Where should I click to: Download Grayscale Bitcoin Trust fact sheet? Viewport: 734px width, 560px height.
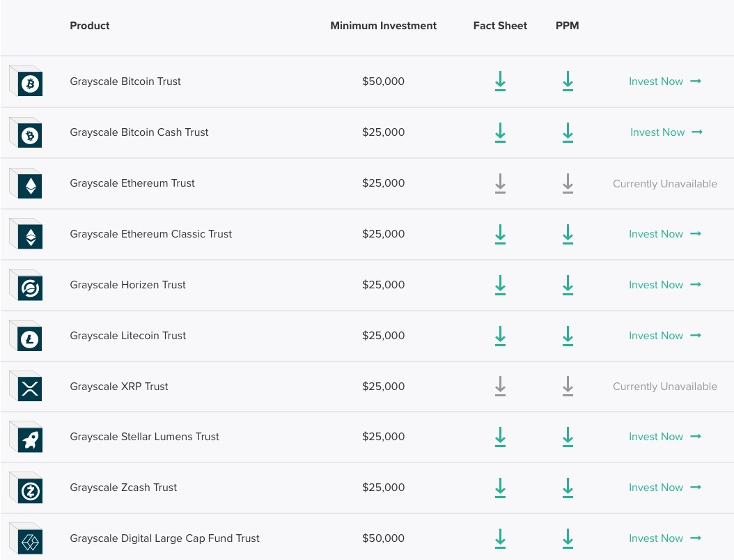click(500, 81)
